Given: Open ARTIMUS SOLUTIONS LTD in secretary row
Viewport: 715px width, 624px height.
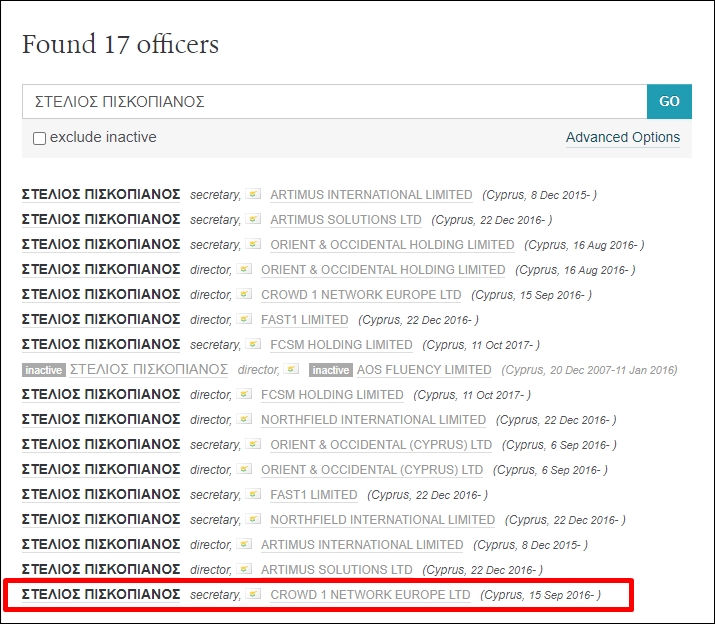Looking at the screenshot, I should (346, 220).
